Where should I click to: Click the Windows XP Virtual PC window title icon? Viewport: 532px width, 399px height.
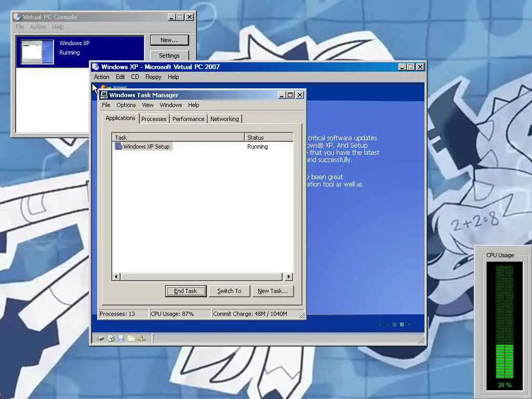coord(96,67)
